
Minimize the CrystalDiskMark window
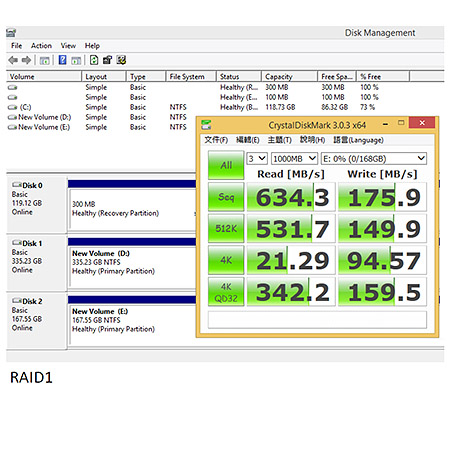pos(385,124)
